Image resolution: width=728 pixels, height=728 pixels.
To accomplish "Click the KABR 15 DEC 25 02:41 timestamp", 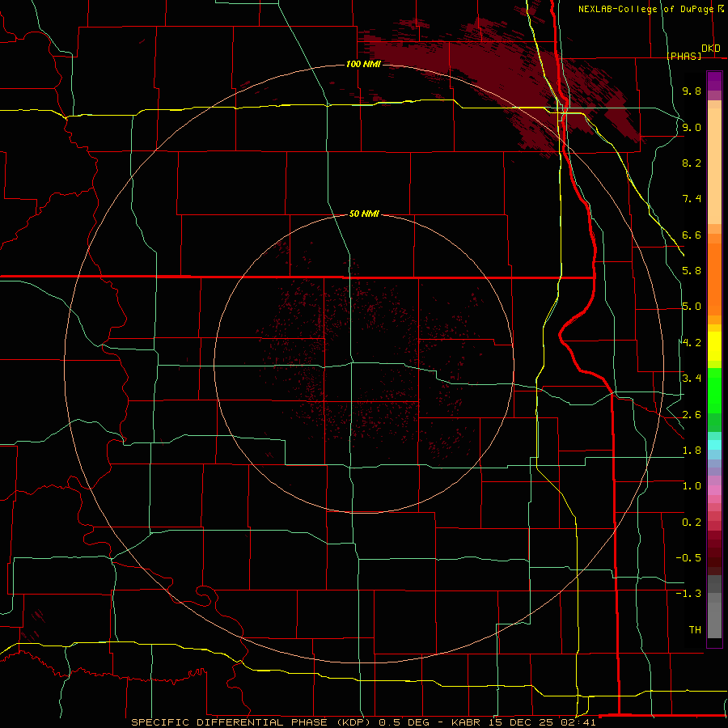I will point(523,722).
